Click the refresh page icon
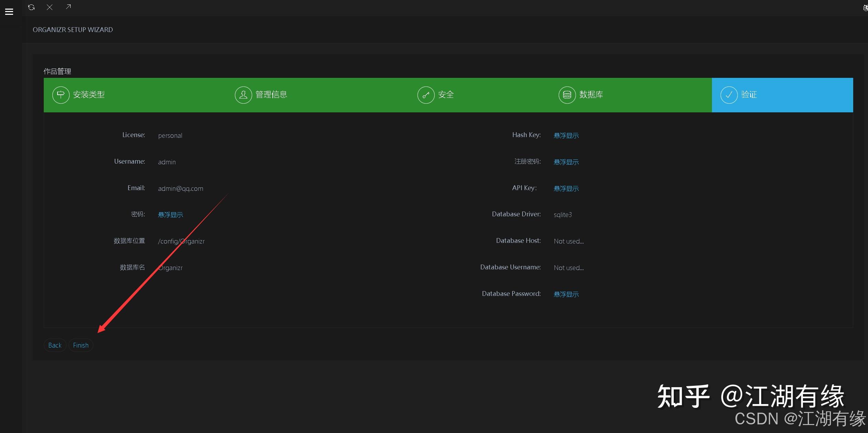This screenshot has height=433, width=868. [31, 7]
